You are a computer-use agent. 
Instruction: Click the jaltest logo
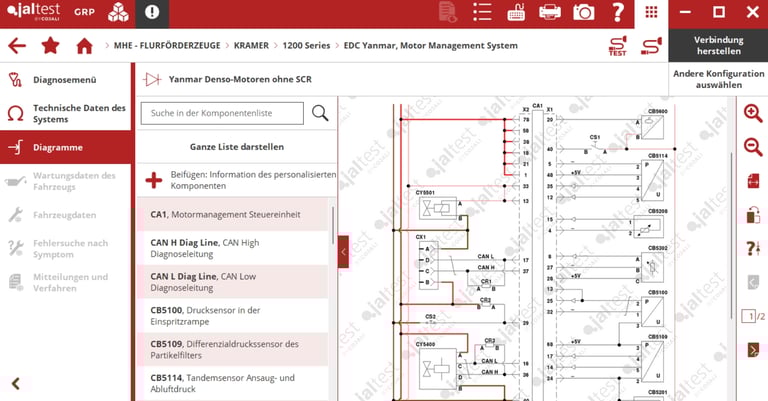coord(34,11)
